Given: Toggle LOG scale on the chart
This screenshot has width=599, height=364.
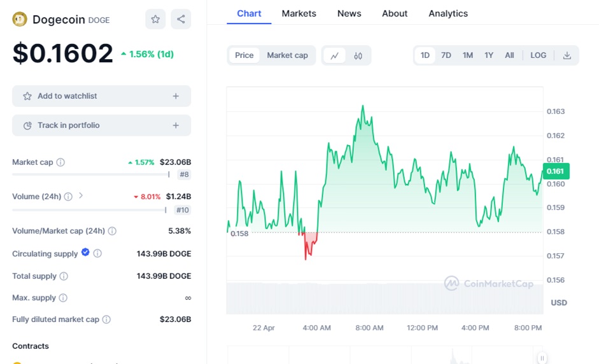Looking at the screenshot, I should (x=538, y=55).
